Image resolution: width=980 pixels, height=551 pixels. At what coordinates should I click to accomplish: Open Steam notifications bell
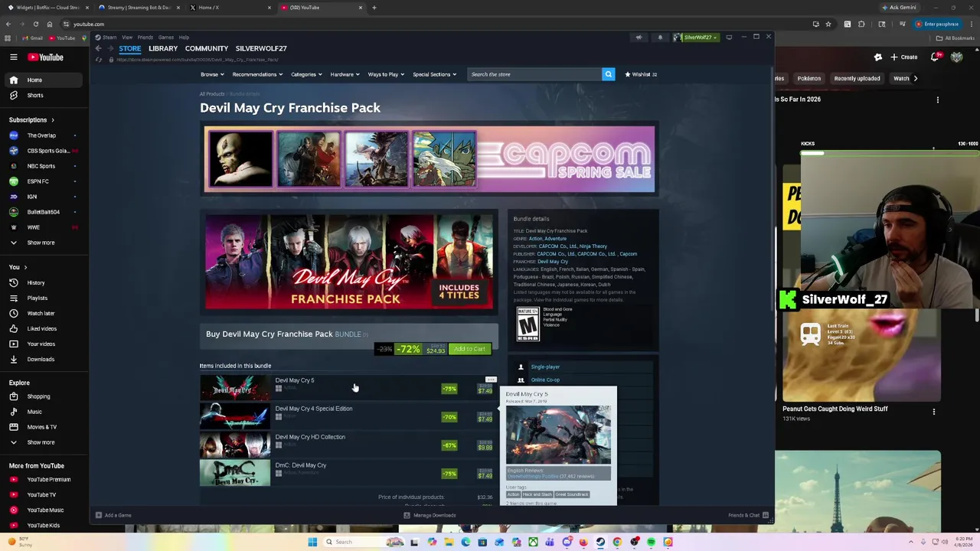tap(660, 37)
